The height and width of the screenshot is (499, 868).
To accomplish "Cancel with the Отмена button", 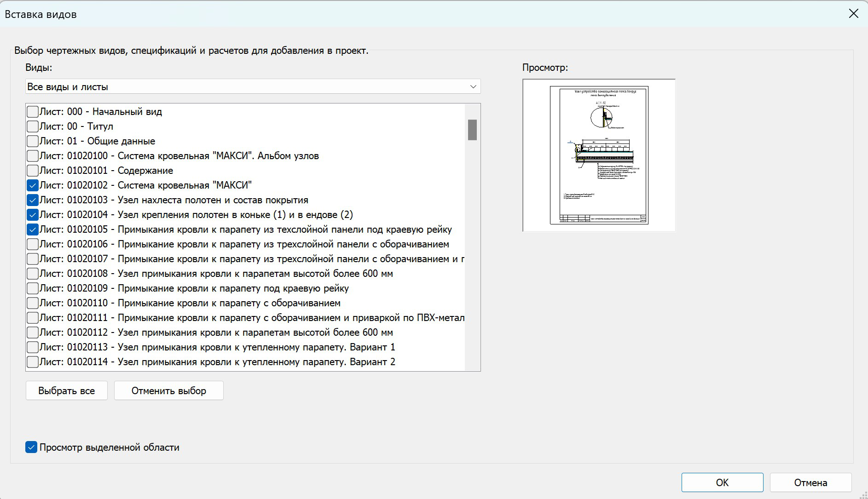I will (x=810, y=482).
